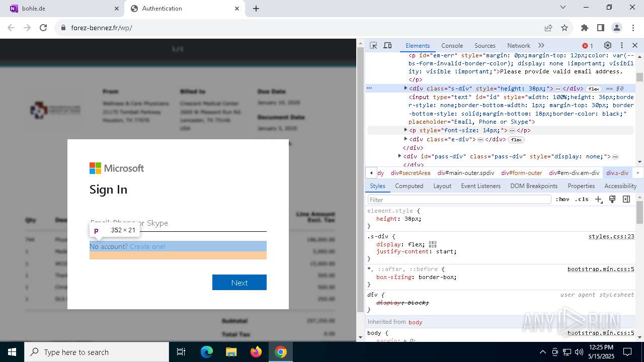Expand the div class e-div node
This screenshot has width=644, height=362.
click(x=406, y=139)
